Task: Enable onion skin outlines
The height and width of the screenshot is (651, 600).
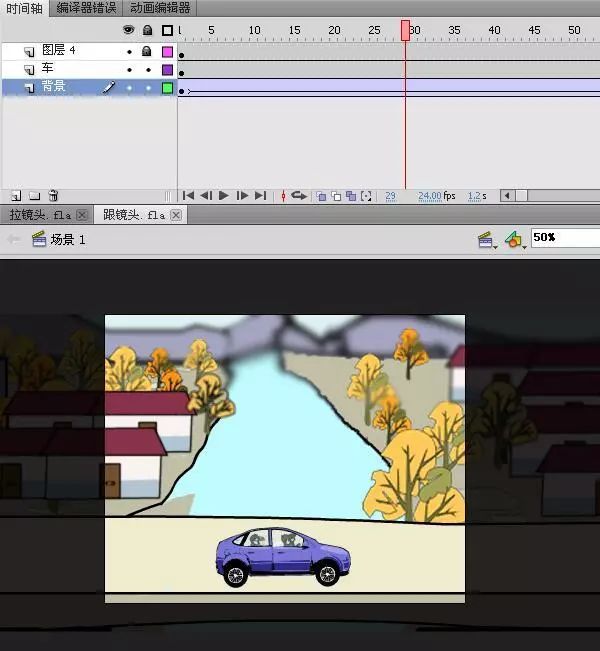Action: 336,196
